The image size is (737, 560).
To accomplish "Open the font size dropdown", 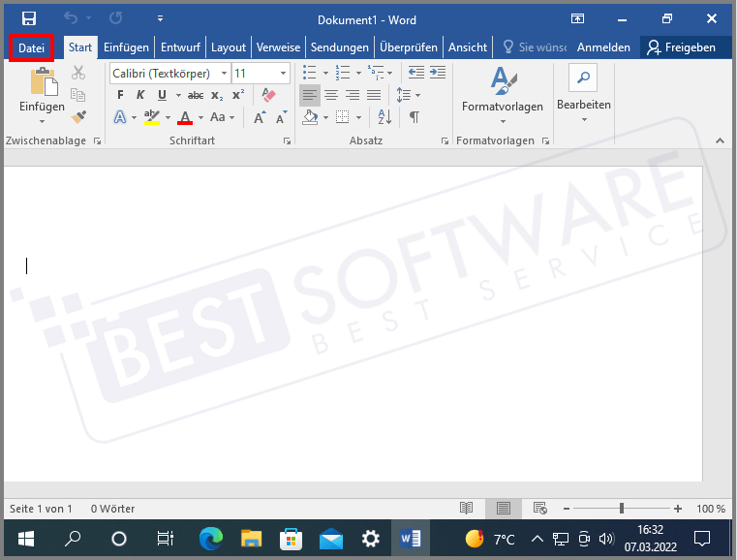I will click(x=283, y=74).
